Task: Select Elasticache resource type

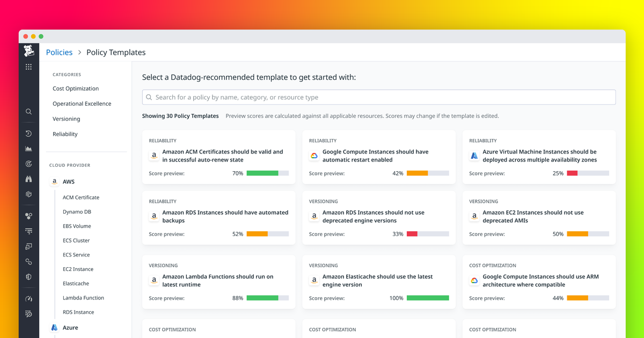Action: (x=76, y=283)
